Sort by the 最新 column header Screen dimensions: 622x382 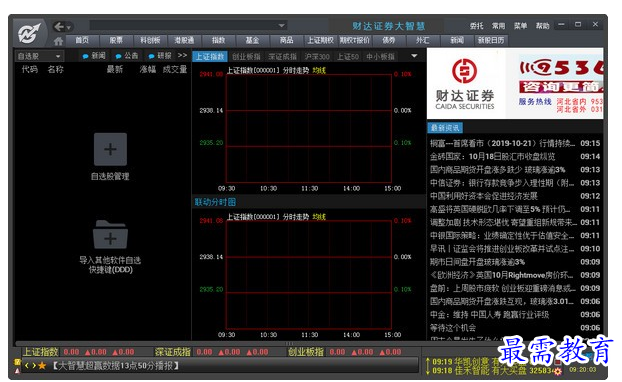point(115,69)
